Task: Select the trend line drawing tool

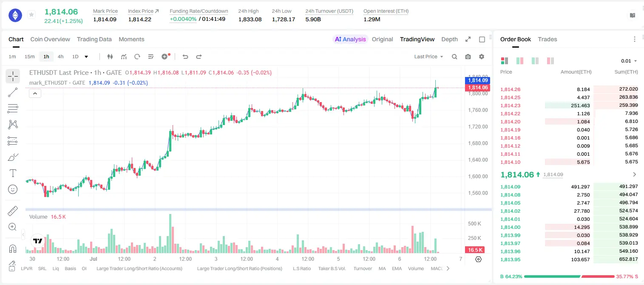Action: [x=13, y=92]
